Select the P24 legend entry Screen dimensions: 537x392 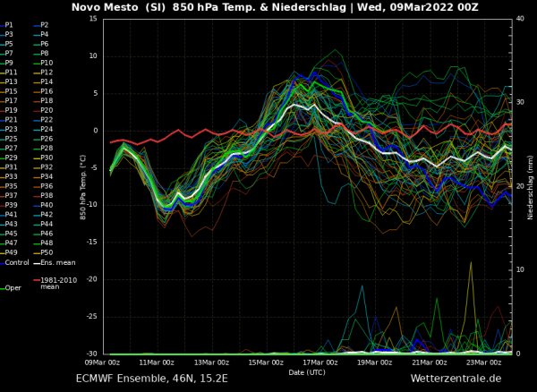click(x=44, y=129)
